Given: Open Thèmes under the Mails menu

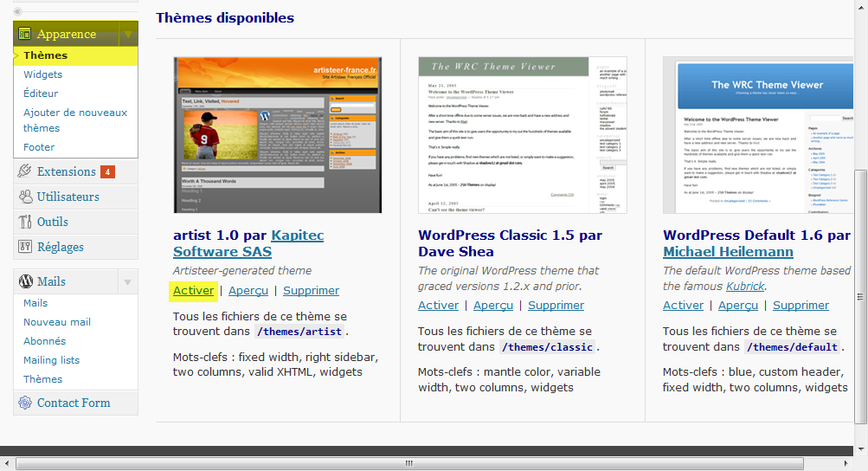Looking at the screenshot, I should [x=42, y=379].
